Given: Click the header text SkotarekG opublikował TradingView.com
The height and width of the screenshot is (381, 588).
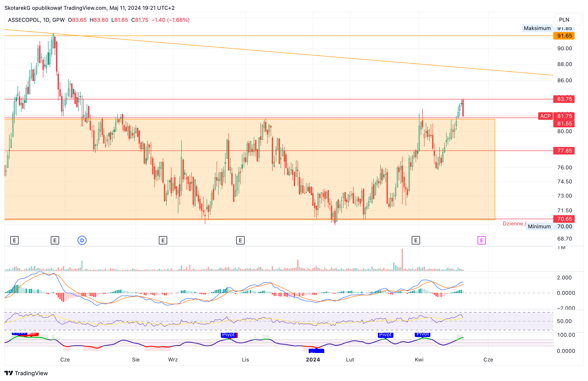Looking at the screenshot, I should [x=56, y=8].
